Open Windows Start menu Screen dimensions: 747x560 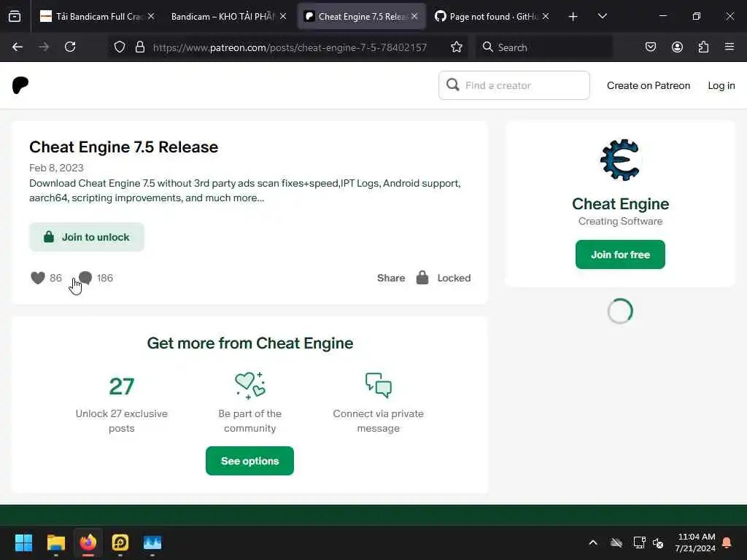coord(23,542)
